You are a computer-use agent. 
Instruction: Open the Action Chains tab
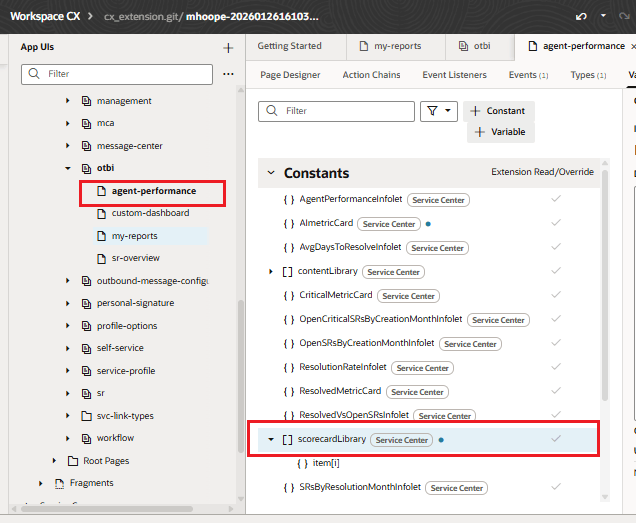click(372, 75)
